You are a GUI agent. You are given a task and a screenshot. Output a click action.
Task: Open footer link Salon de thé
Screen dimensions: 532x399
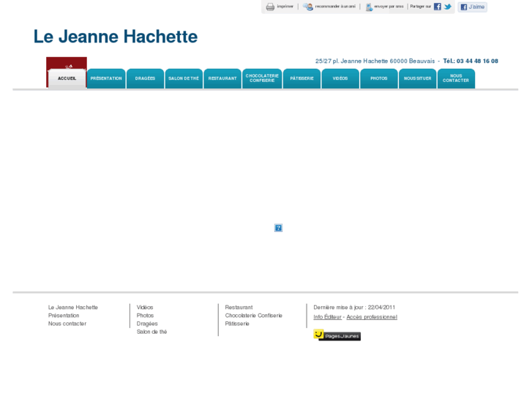click(151, 332)
